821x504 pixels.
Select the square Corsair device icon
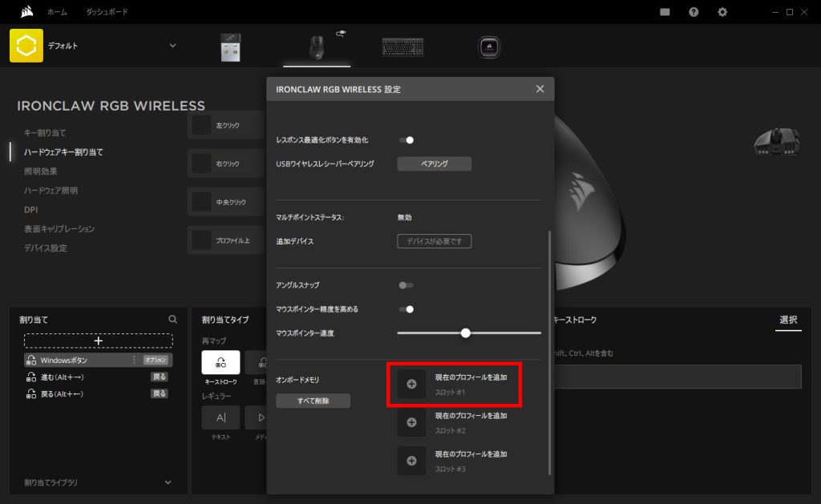coord(489,47)
